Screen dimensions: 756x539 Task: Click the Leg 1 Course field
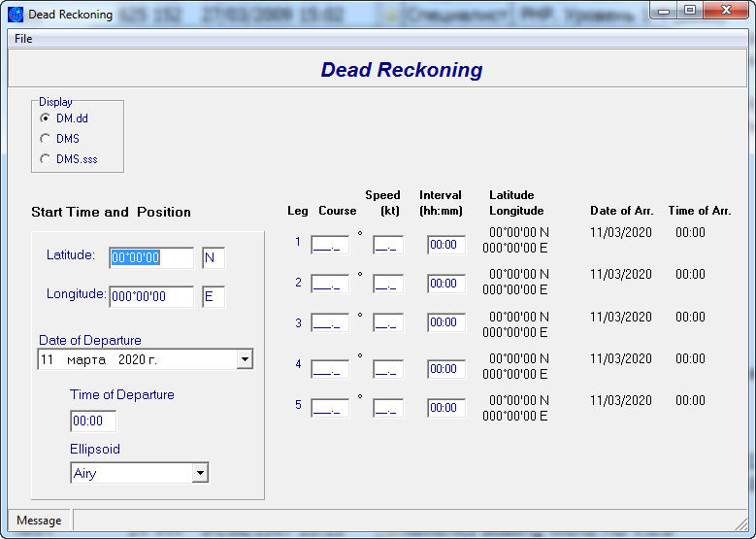pos(330,245)
